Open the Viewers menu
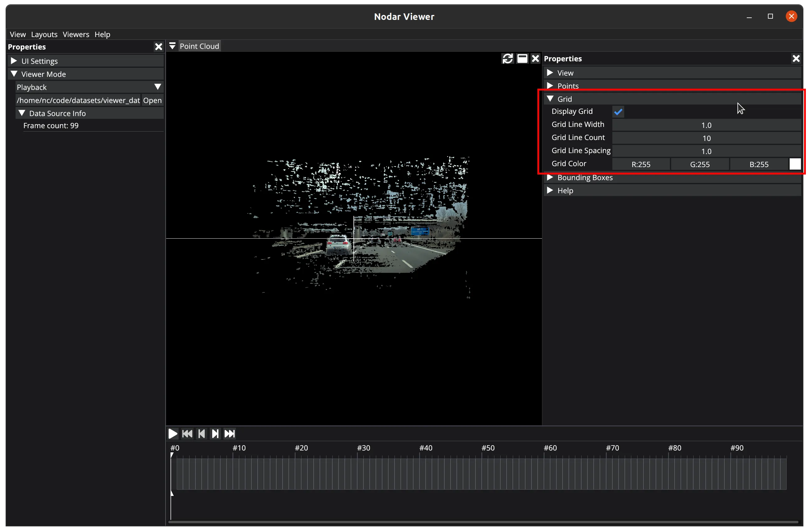Screen dimensions: 809x532 tap(76, 34)
